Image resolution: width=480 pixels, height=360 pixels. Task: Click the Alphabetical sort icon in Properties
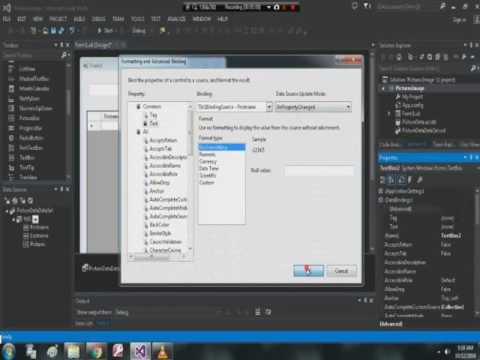point(392,180)
